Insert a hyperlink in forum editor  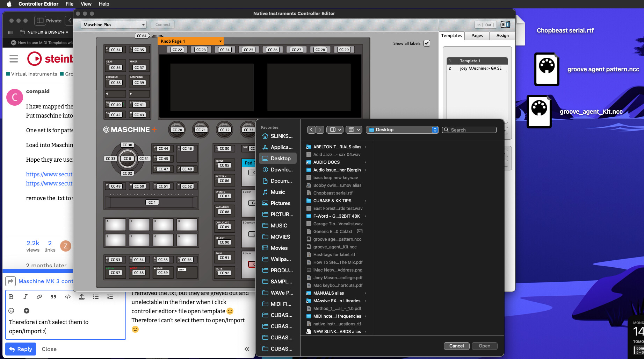pos(39,297)
